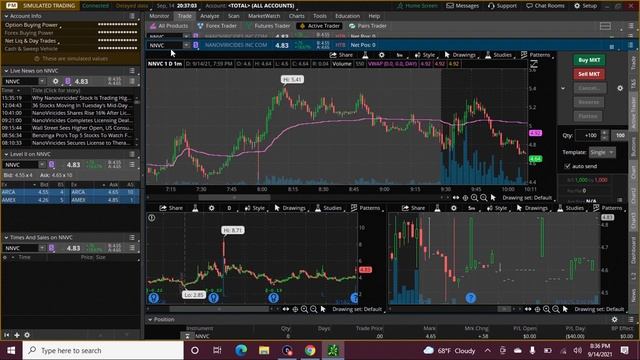Open the Live News panel menu icon
Image resolution: width=640 pixels, height=360 pixels.
[132, 71]
